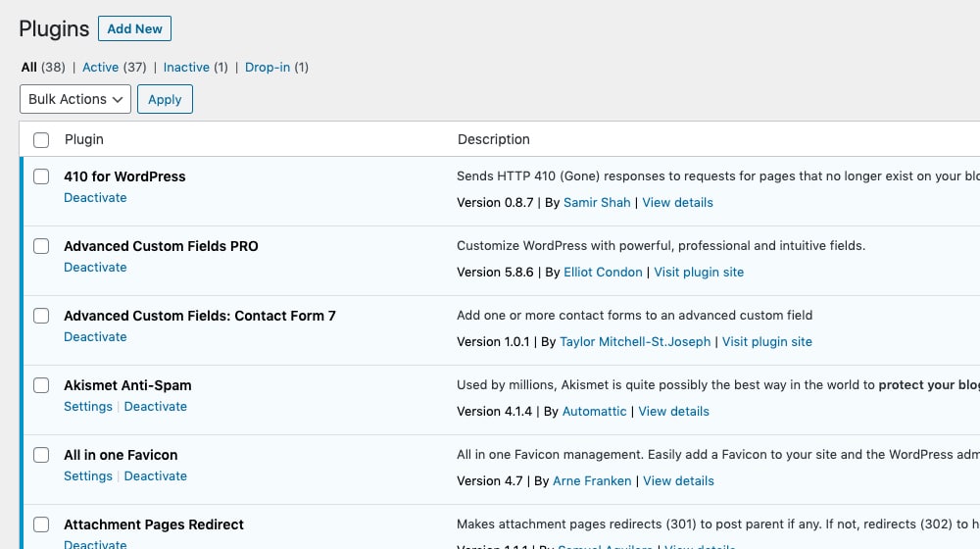Image resolution: width=980 pixels, height=549 pixels.
Task: Click the Version 0.8.7 text
Action: (x=495, y=203)
